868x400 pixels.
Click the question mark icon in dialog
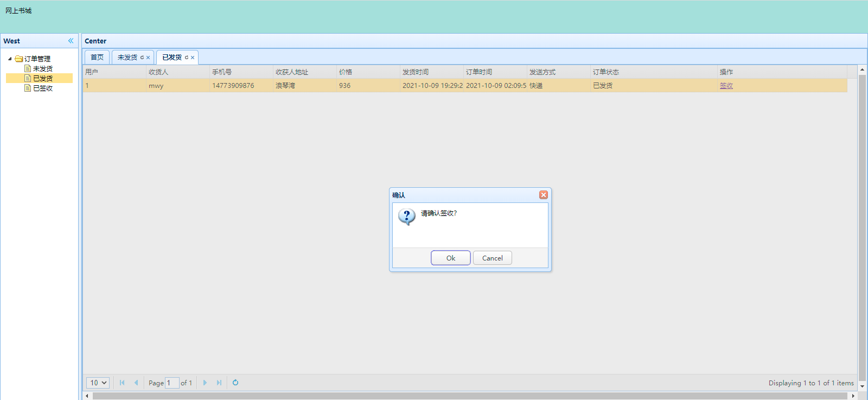[407, 217]
